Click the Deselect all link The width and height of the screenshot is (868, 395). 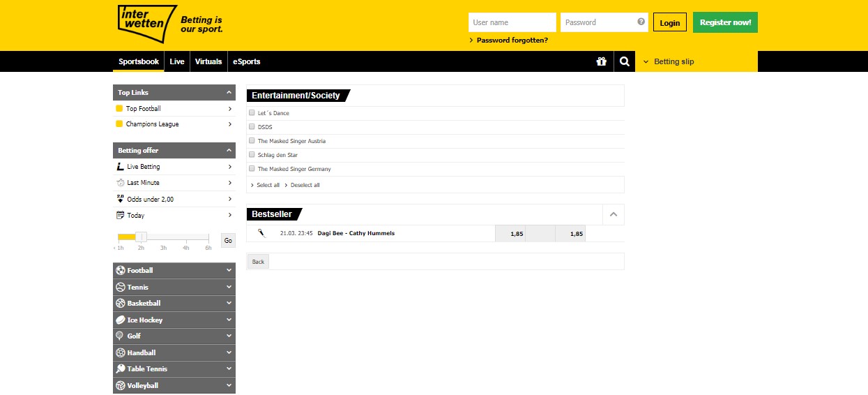tap(305, 185)
